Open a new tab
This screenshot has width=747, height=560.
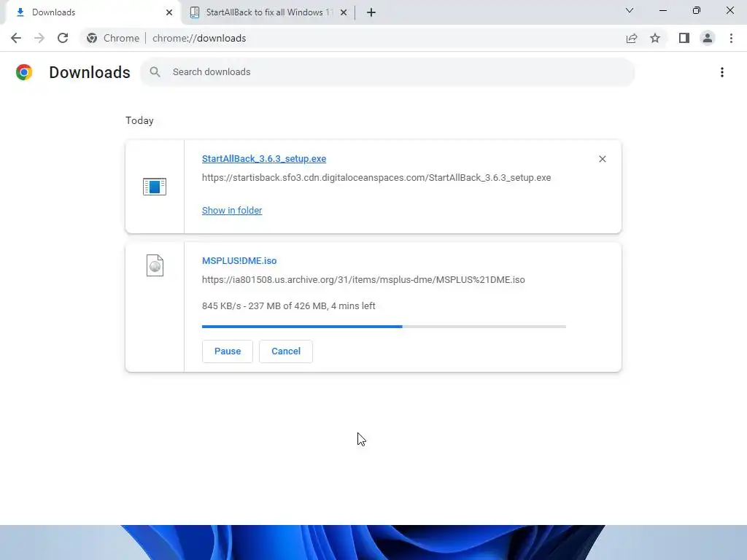pos(371,12)
